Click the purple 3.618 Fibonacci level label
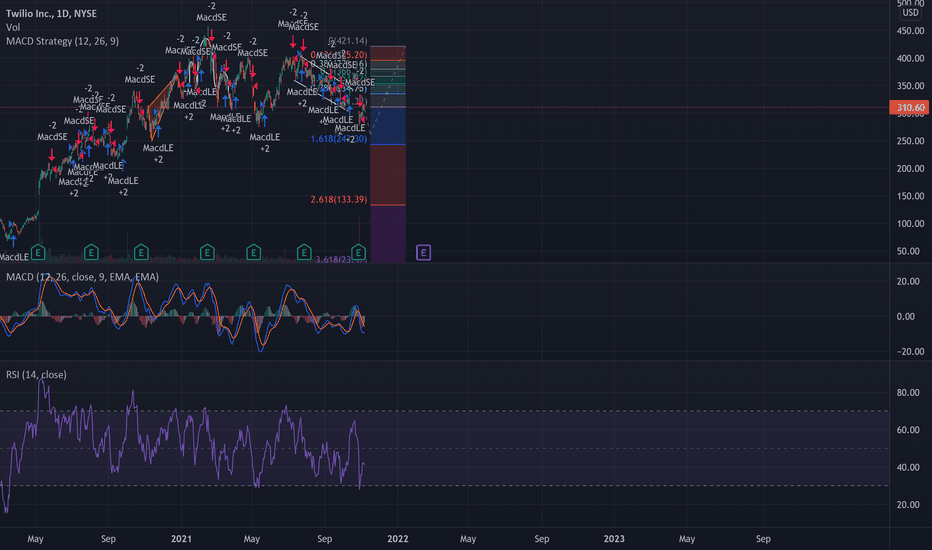Screen dimensions: 932x550 pyautogui.click(x=341, y=259)
